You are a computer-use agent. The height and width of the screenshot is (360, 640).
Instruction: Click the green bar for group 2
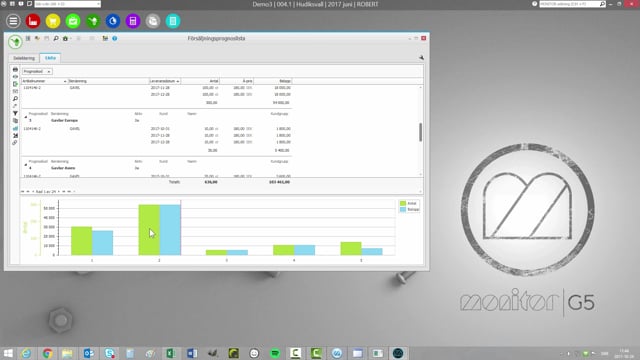coord(149,230)
